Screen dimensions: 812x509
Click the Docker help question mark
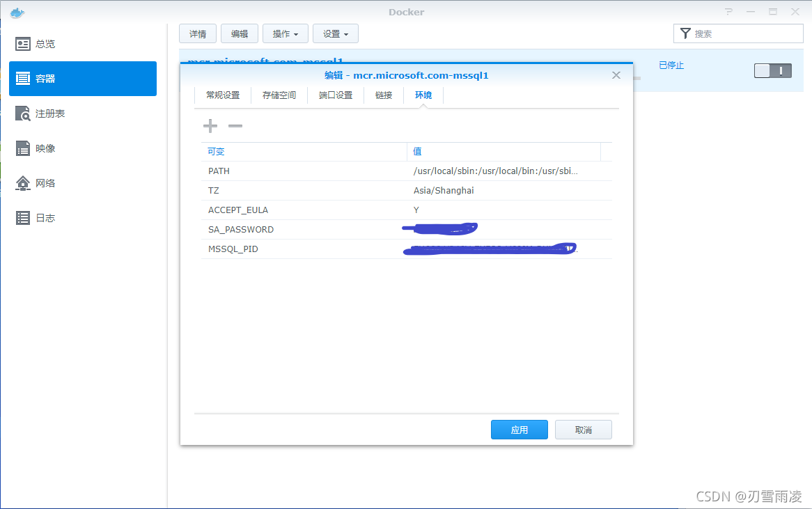click(728, 12)
